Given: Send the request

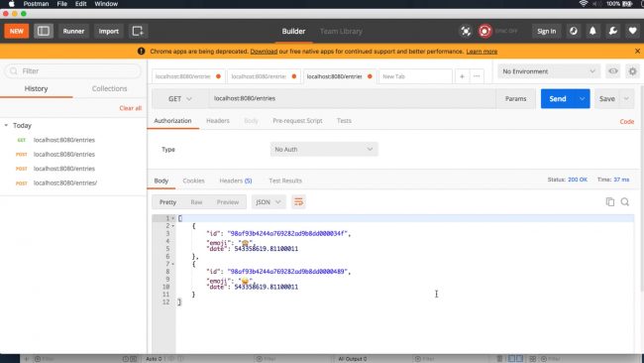Looking at the screenshot, I should [558, 98].
